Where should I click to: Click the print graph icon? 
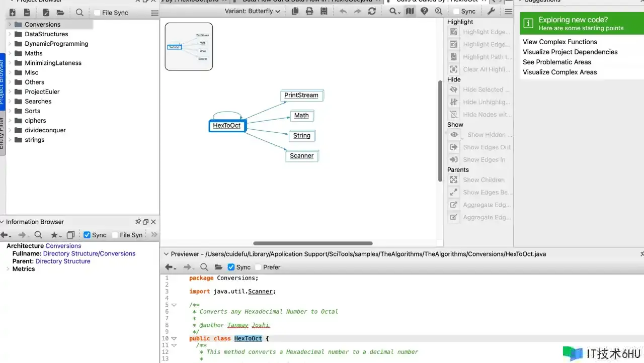click(x=309, y=11)
